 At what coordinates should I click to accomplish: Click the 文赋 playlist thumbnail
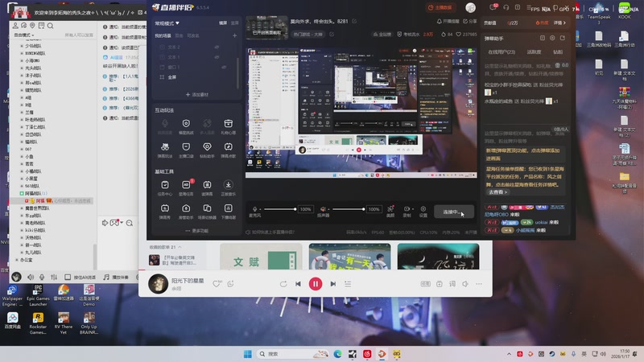261,257
